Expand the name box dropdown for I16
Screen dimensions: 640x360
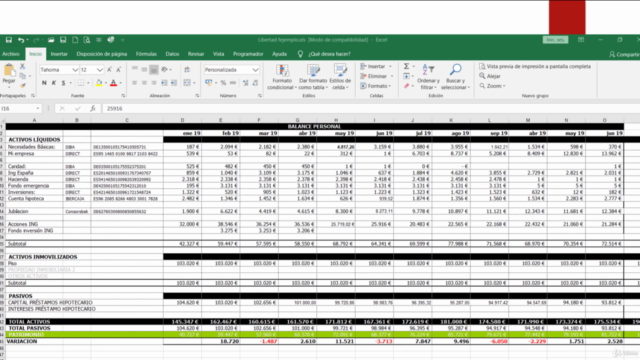pos(38,109)
